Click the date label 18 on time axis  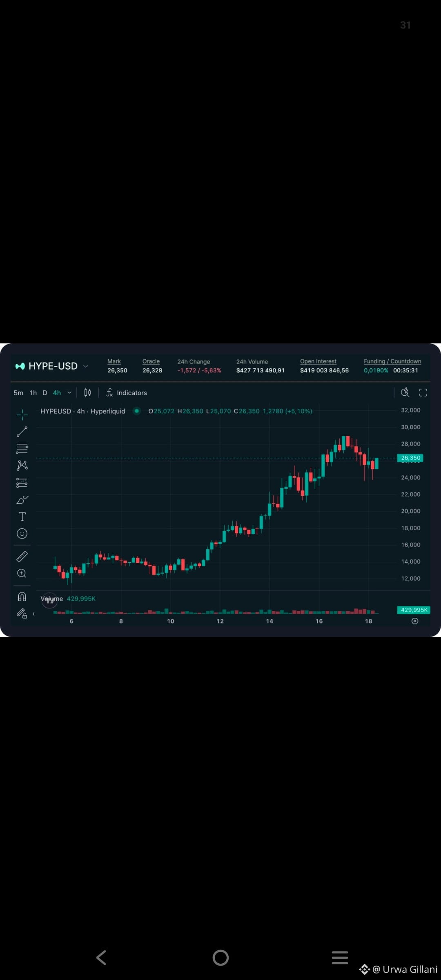pyautogui.click(x=369, y=621)
